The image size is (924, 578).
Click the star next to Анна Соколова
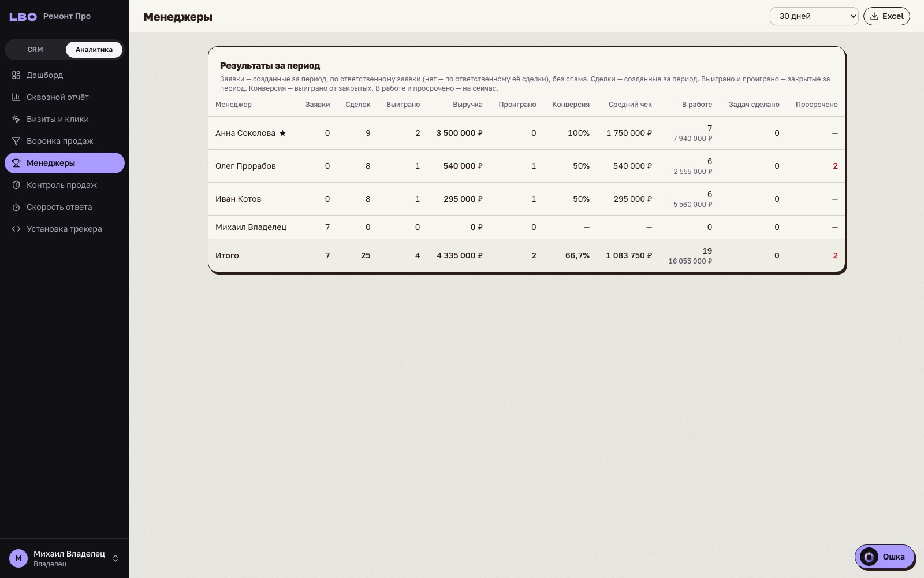282,133
